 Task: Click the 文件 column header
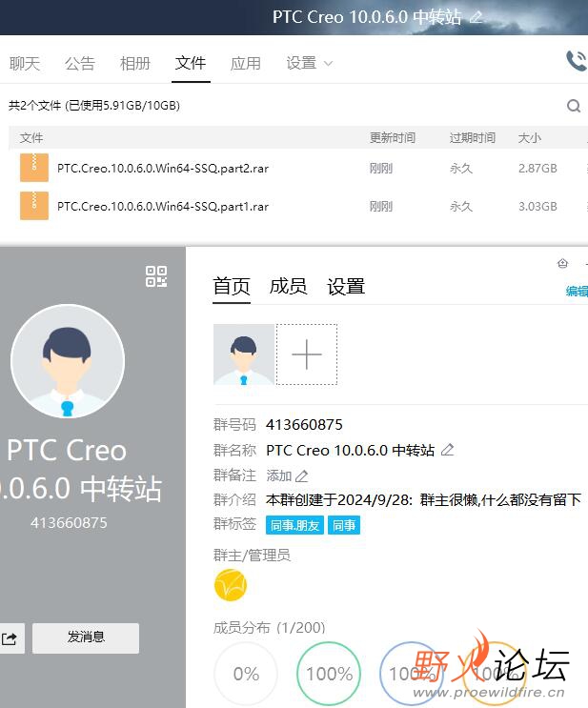[x=31, y=138]
